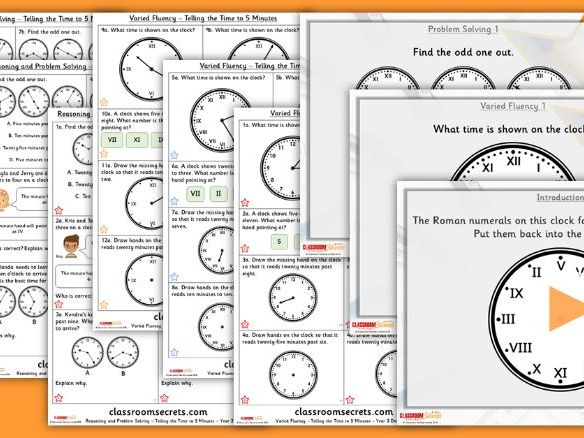Click the red star beside question 1a What time is shown
This screenshot has width=584, height=438.
[x=245, y=203]
